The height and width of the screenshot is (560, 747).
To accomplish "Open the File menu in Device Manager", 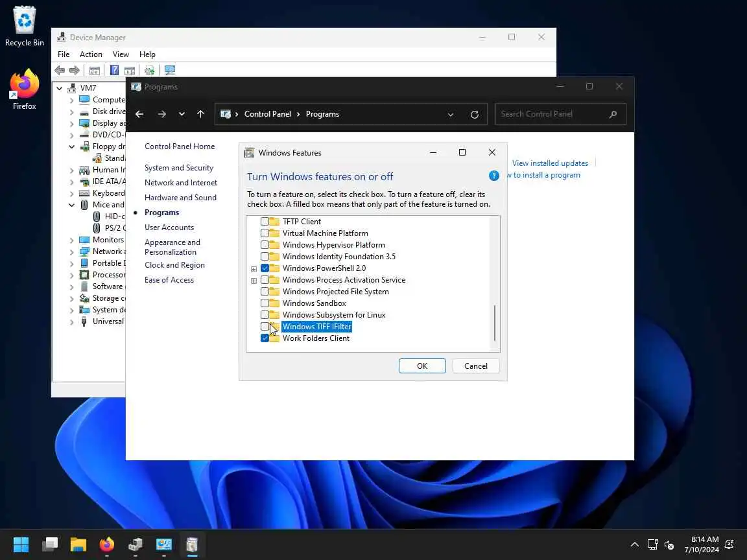I will coord(64,54).
